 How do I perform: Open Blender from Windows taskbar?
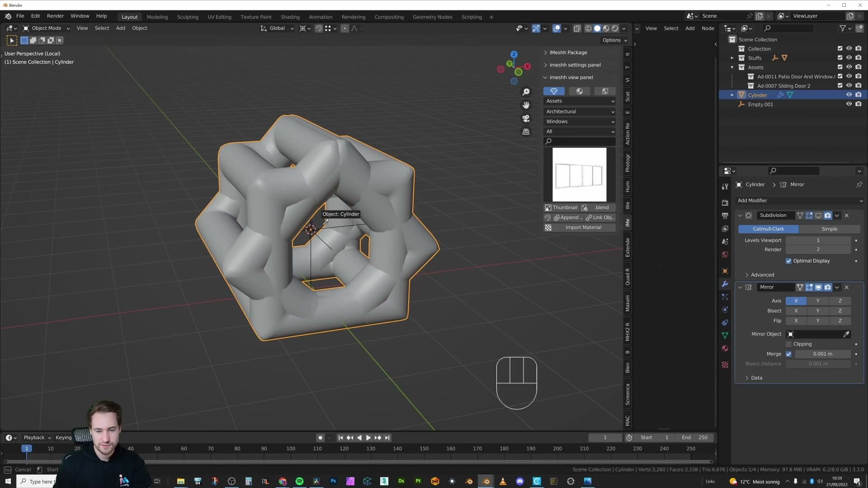tap(486, 481)
